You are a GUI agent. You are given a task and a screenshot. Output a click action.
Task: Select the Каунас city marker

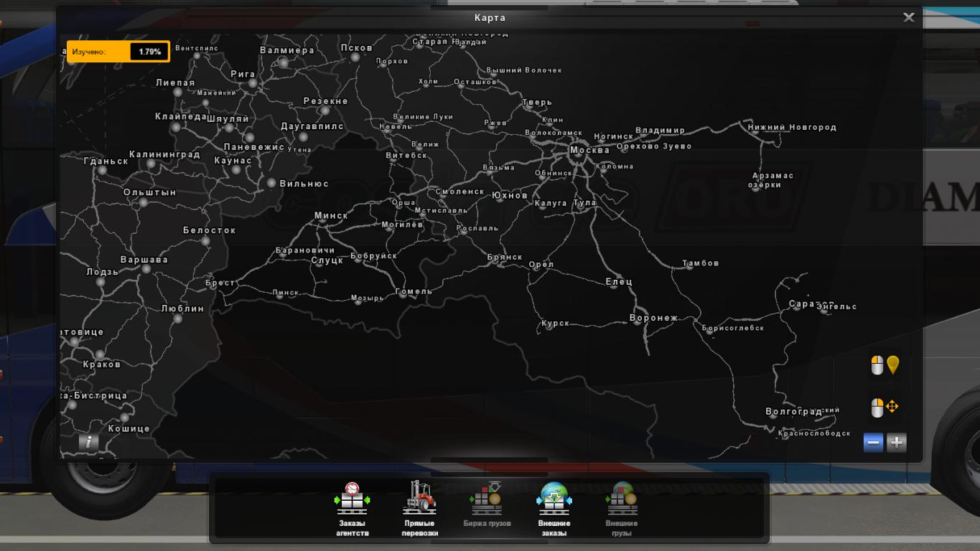[x=236, y=170]
